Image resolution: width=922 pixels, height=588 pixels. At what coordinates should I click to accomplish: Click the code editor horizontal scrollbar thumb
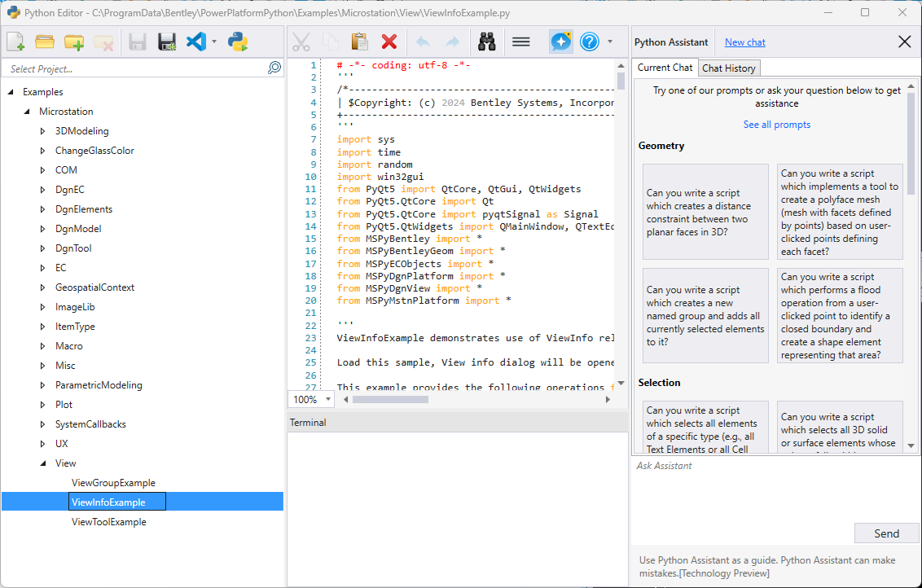(390, 399)
